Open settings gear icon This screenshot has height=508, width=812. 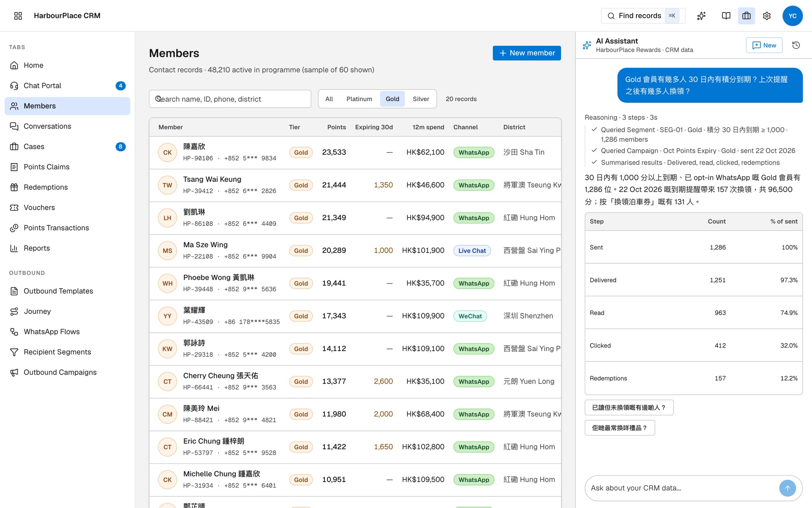[x=767, y=16]
